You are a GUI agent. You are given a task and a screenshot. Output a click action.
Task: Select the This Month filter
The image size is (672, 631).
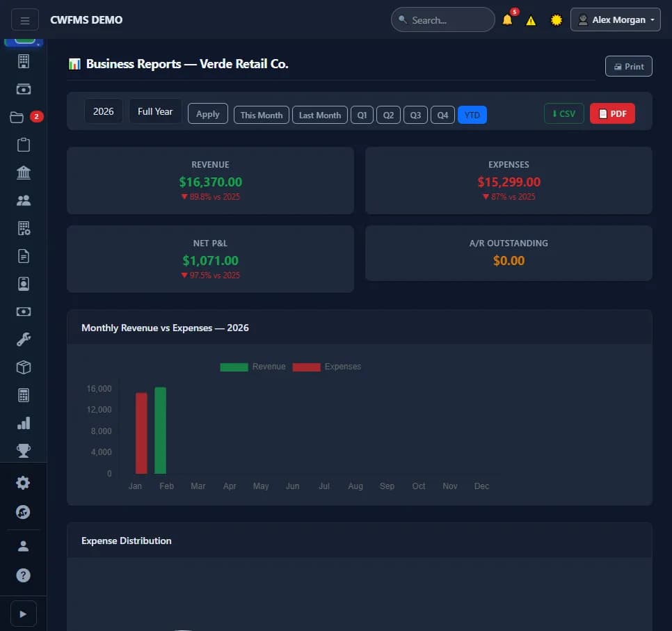click(x=262, y=115)
